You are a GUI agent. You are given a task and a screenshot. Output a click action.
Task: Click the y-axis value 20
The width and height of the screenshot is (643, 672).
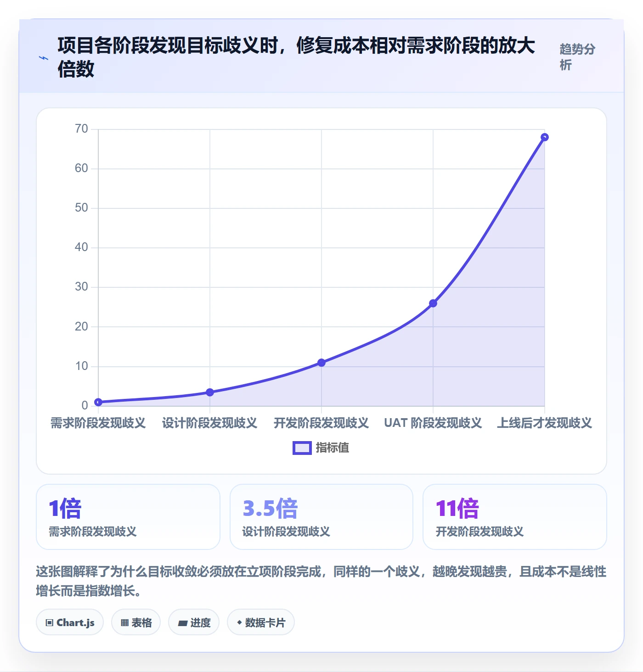pyautogui.click(x=81, y=327)
